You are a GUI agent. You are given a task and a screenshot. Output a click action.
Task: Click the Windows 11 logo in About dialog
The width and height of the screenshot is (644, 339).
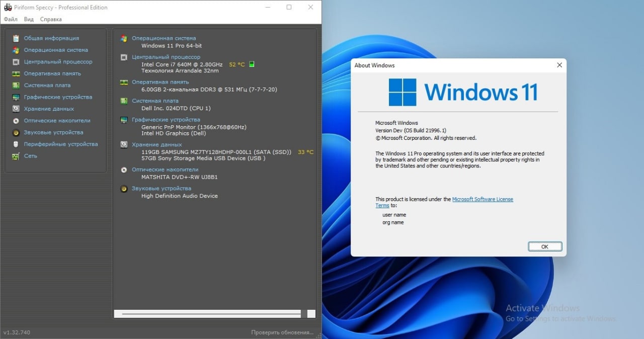click(463, 92)
